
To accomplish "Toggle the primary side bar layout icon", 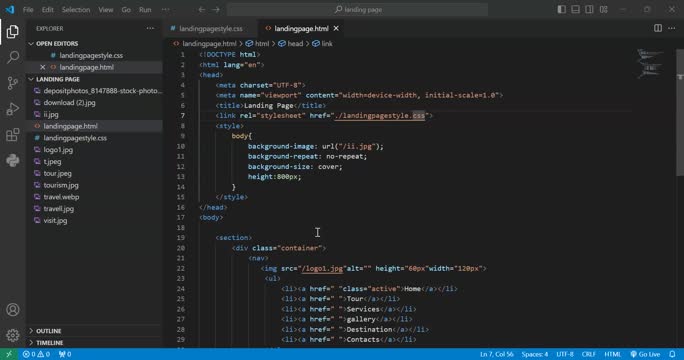I will pos(561,9).
